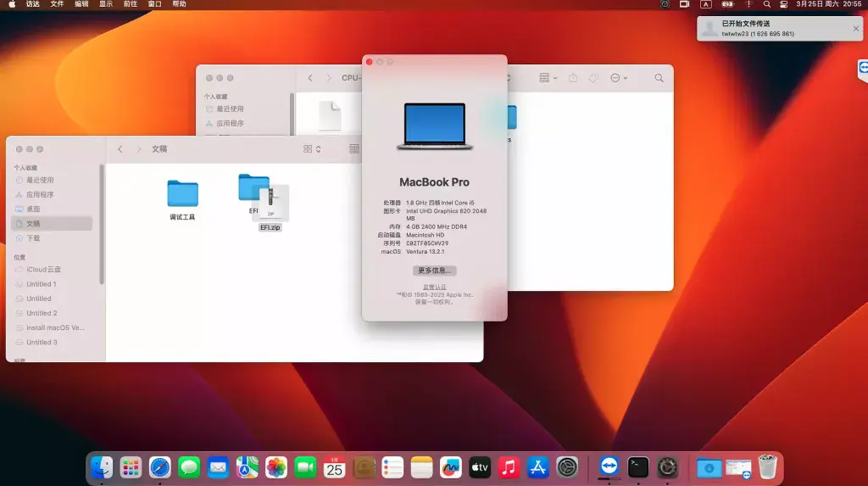Screen dimensions: 868x486
Task: Dismiss the 已开始文件传送 notification
Action: point(856,28)
